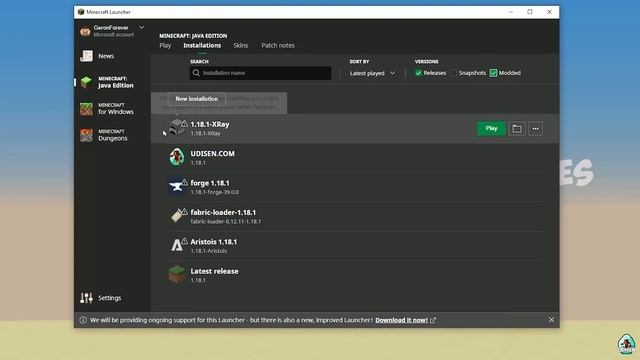Switch to the Play tab

click(165, 45)
